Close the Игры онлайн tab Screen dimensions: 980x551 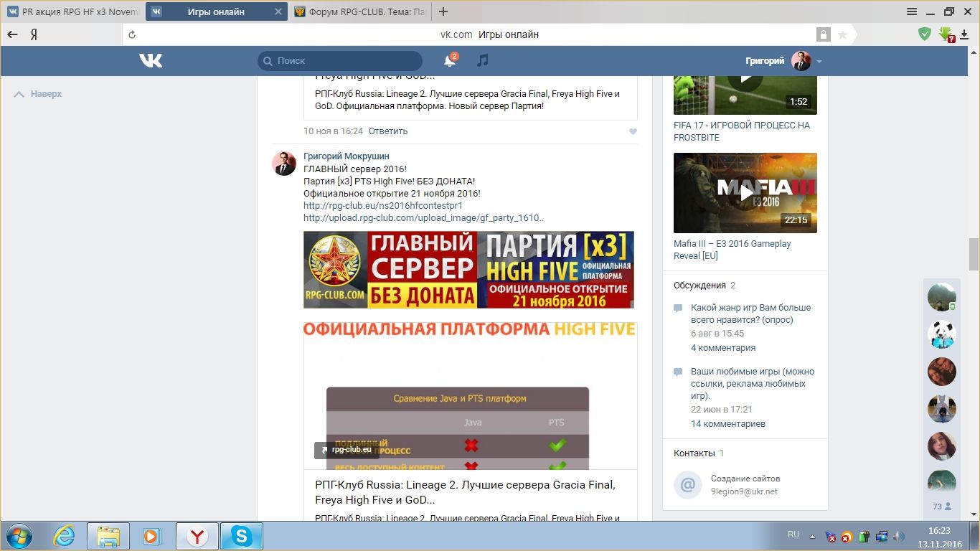pos(278,11)
